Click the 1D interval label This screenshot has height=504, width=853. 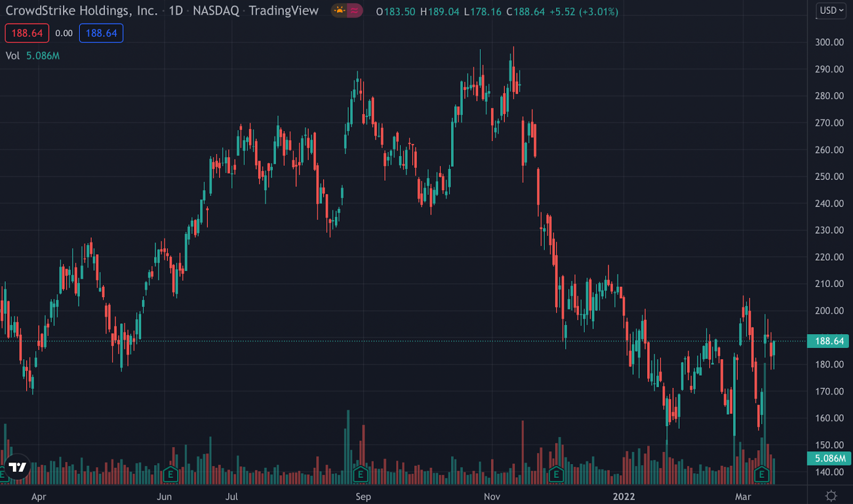176,11
